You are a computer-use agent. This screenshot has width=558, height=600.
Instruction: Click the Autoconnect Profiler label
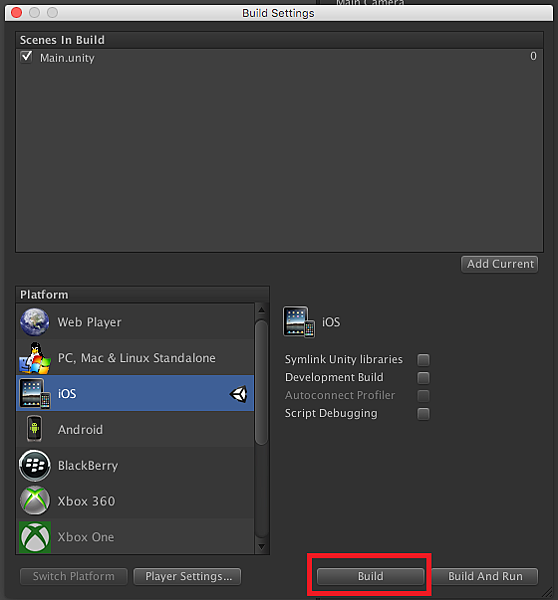pos(340,395)
